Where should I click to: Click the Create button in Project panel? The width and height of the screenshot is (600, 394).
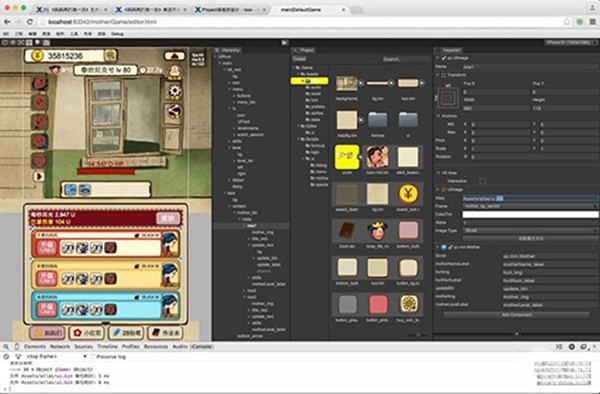click(299, 59)
